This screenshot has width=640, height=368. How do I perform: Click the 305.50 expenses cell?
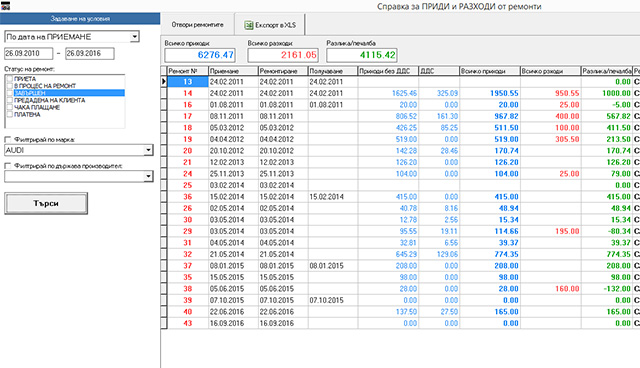[x=551, y=139]
